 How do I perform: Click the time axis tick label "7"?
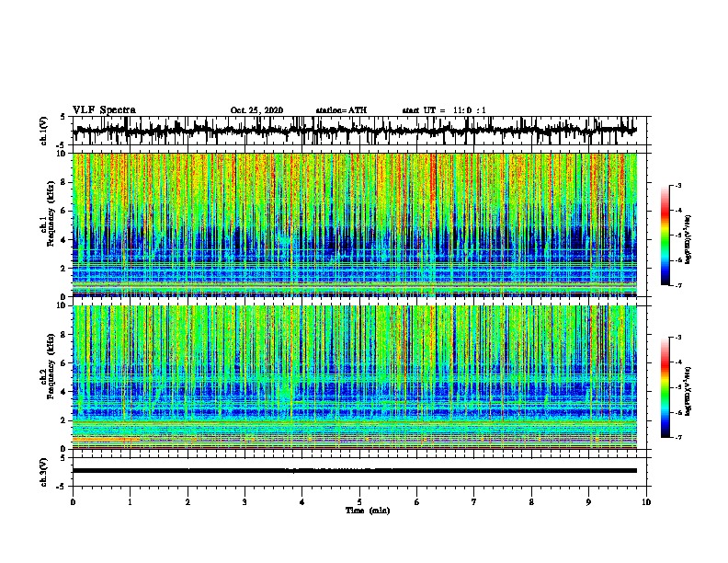[474, 502]
